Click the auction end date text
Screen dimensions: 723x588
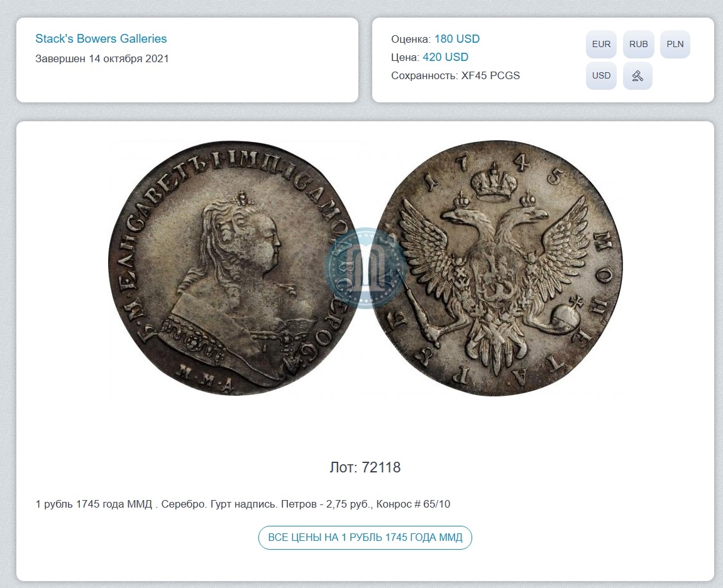[x=102, y=58]
